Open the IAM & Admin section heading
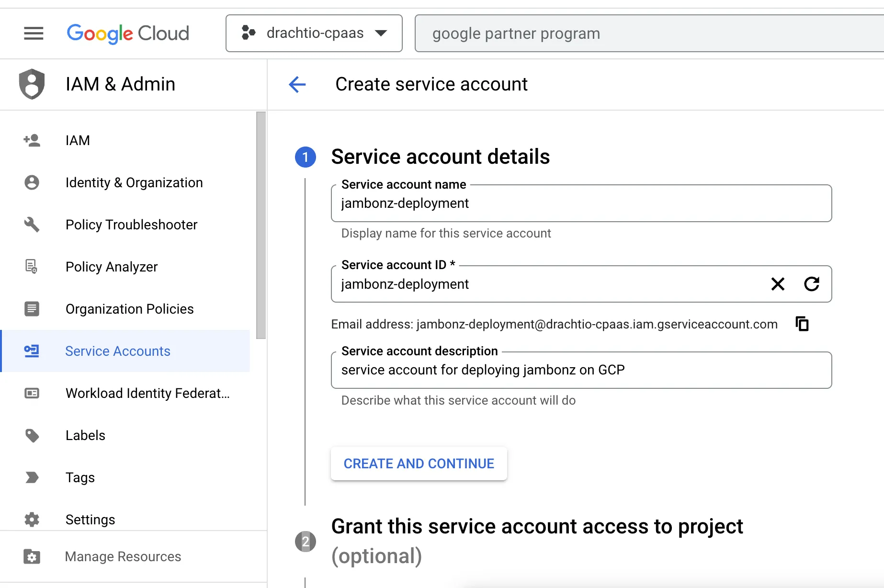The width and height of the screenshot is (884, 588). 120,84
